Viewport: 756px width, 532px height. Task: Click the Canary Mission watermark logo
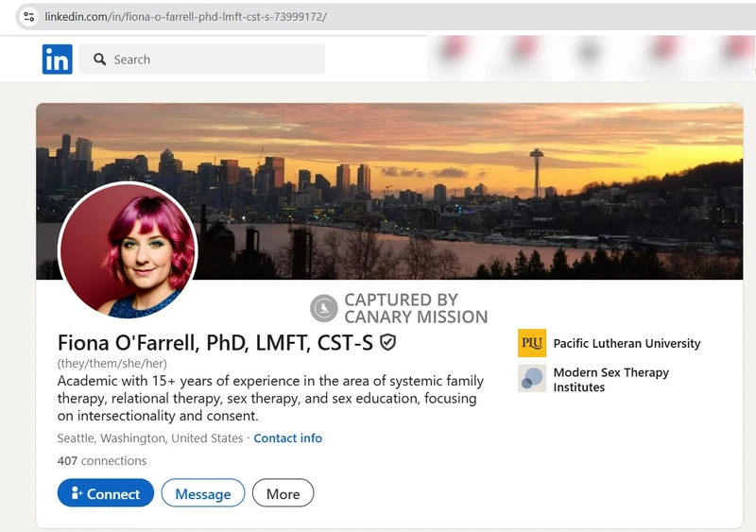(324, 308)
